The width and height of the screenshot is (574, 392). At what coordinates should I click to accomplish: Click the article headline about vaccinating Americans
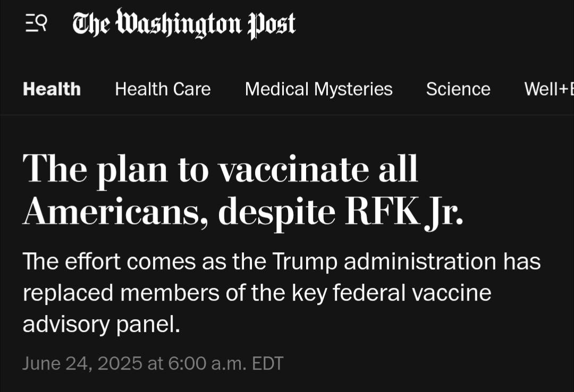[220, 170]
